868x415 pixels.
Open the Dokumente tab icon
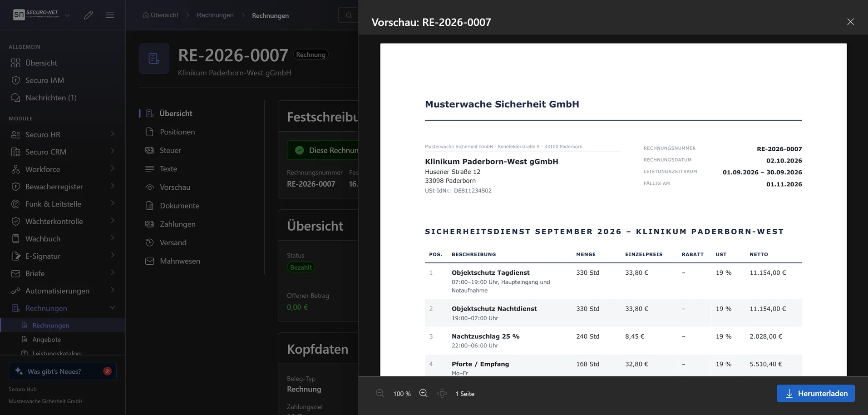pos(150,206)
